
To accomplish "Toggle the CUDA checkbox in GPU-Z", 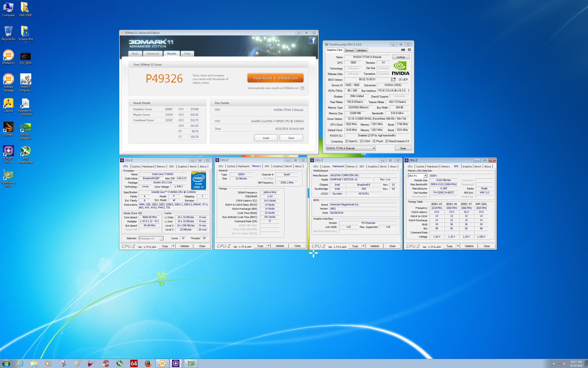I will pyautogui.click(x=361, y=141).
